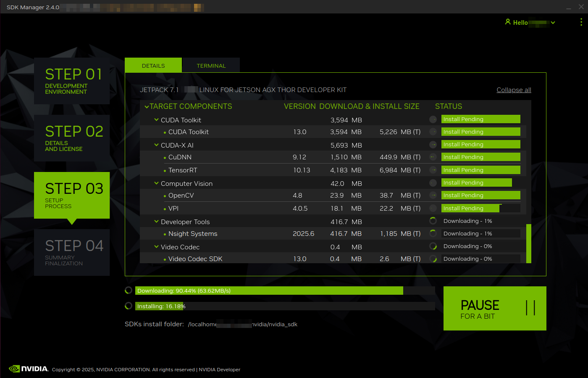This screenshot has height=378, width=588.
Task: Collapse the CUDA Toolkit component group
Action: (156, 120)
